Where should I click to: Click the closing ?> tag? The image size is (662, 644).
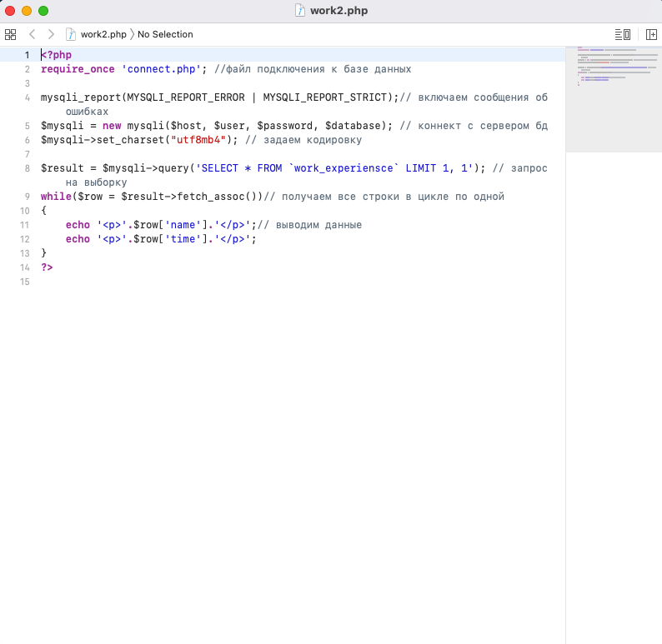47,267
